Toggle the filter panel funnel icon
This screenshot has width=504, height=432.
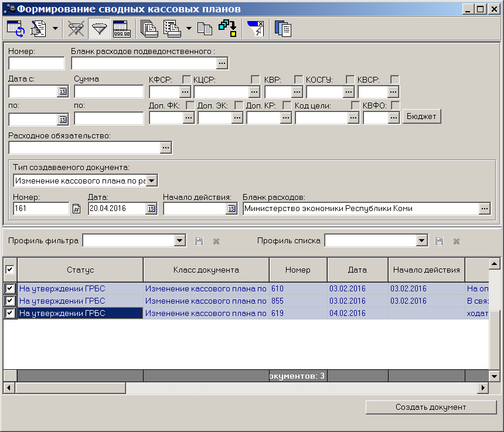pyautogui.click(x=99, y=29)
